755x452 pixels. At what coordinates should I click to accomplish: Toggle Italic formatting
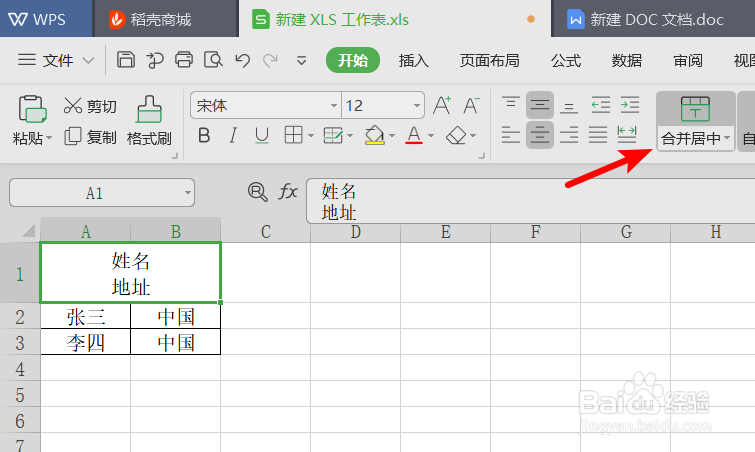pos(233,136)
